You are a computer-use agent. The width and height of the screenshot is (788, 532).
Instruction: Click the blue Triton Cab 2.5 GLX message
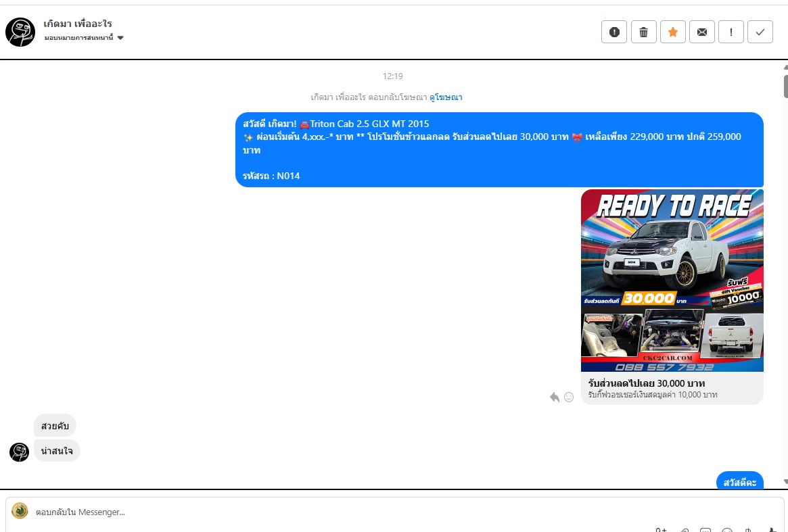[x=499, y=149]
